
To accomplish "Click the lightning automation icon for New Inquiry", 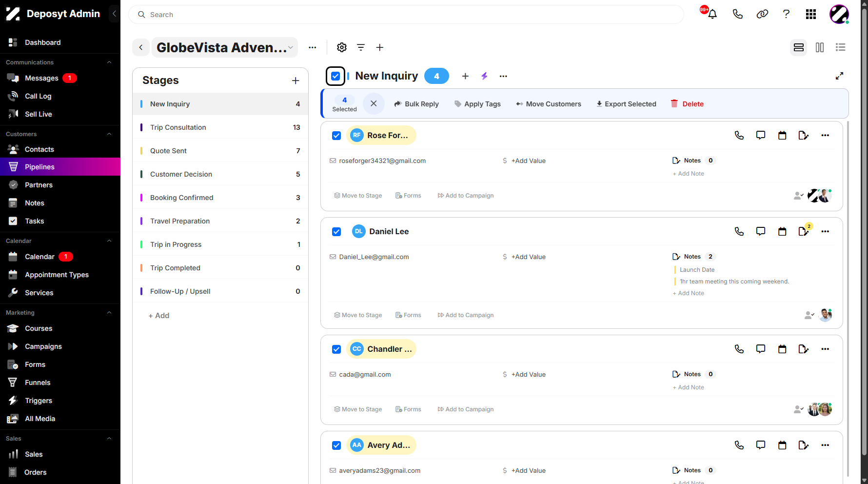I will 484,76.
